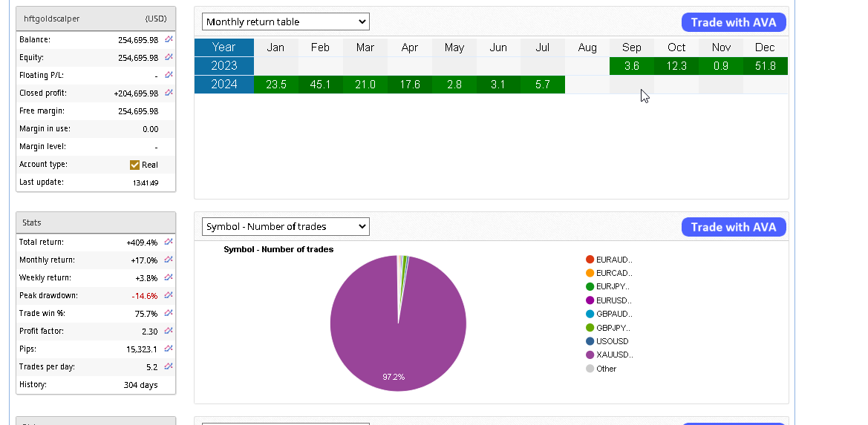
Task: Click the chart icon beside Balance
Action: [x=169, y=39]
